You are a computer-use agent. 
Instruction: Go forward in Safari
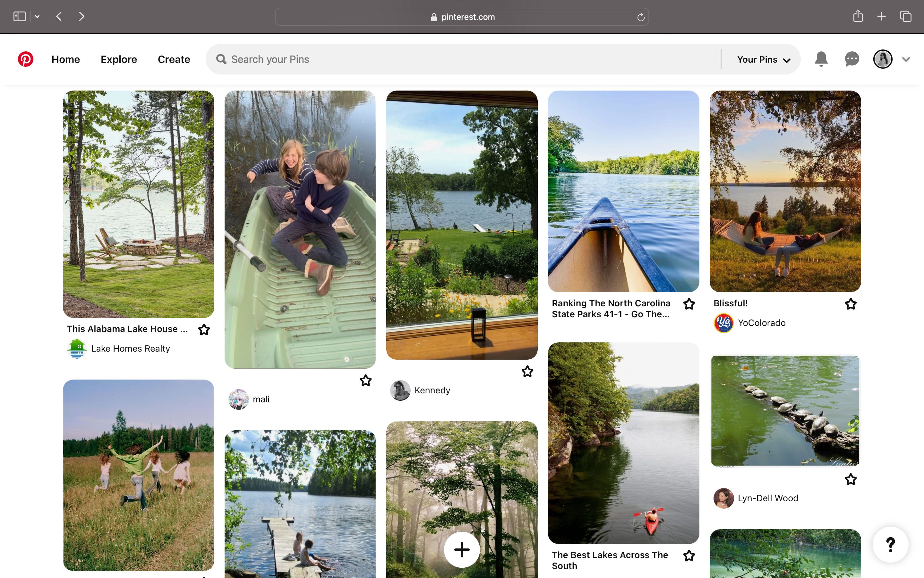pyautogui.click(x=81, y=16)
